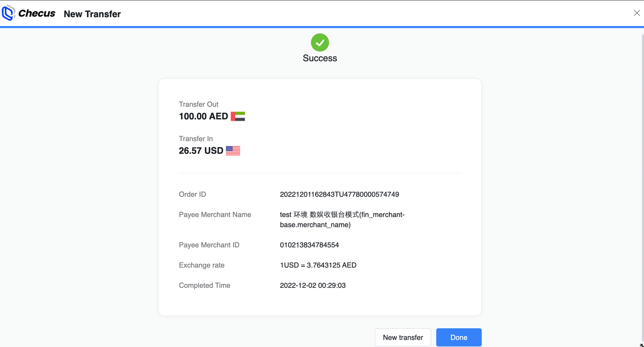Viewport: 644px width, 347px height.
Task: Click the Payee Merchant ID number
Action: (309, 245)
